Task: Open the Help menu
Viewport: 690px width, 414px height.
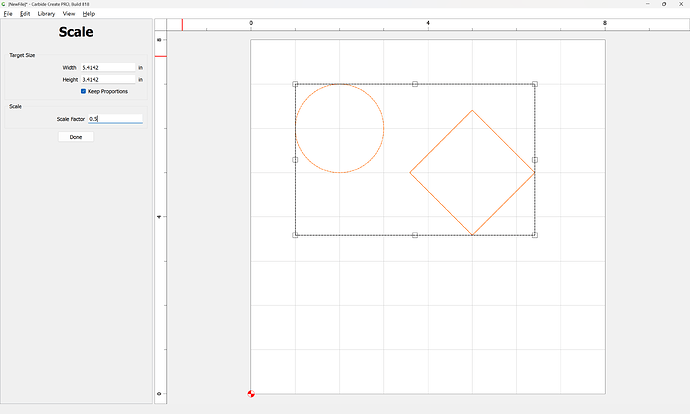Action: [89, 14]
